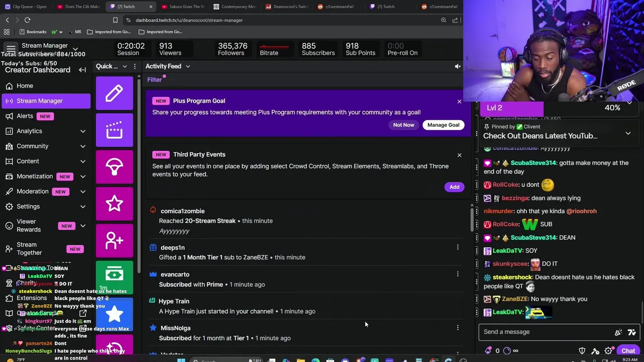
Task: Open options for deeps1n gift sub event
Action: coord(457,247)
